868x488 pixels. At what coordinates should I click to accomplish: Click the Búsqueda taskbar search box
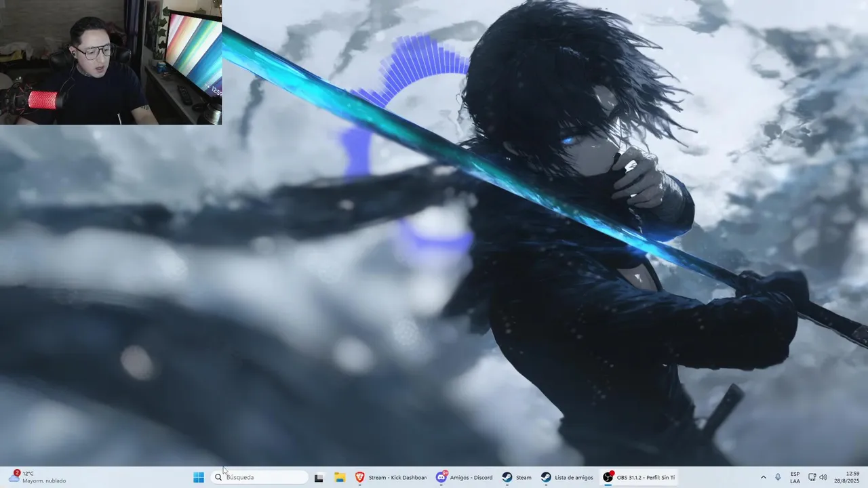[259, 477]
